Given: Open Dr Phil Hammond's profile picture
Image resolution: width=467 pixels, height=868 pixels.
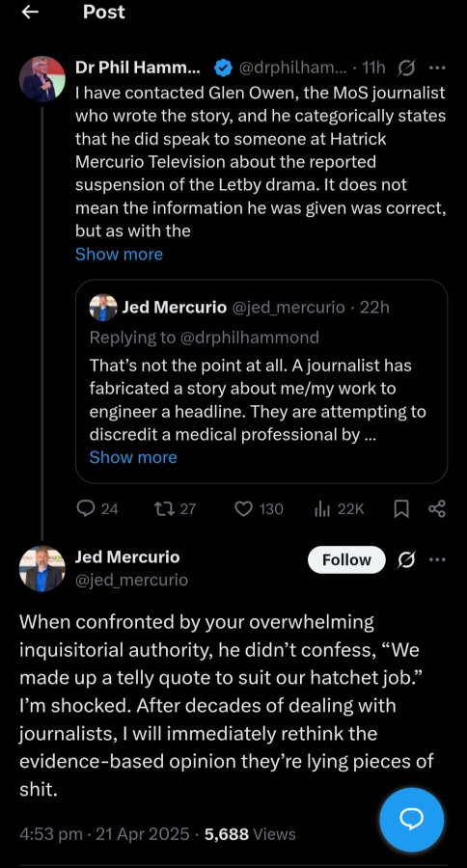Looking at the screenshot, I should 42,79.
